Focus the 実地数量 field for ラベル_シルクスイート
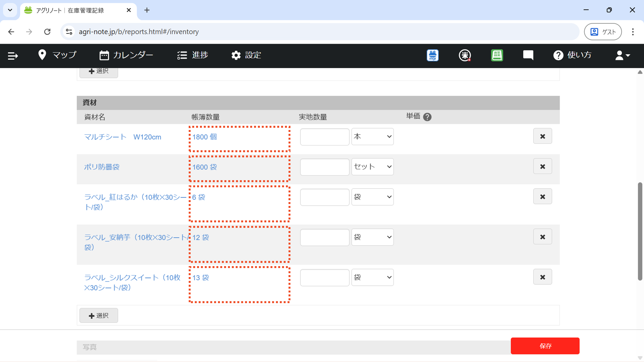 click(x=325, y=278)
